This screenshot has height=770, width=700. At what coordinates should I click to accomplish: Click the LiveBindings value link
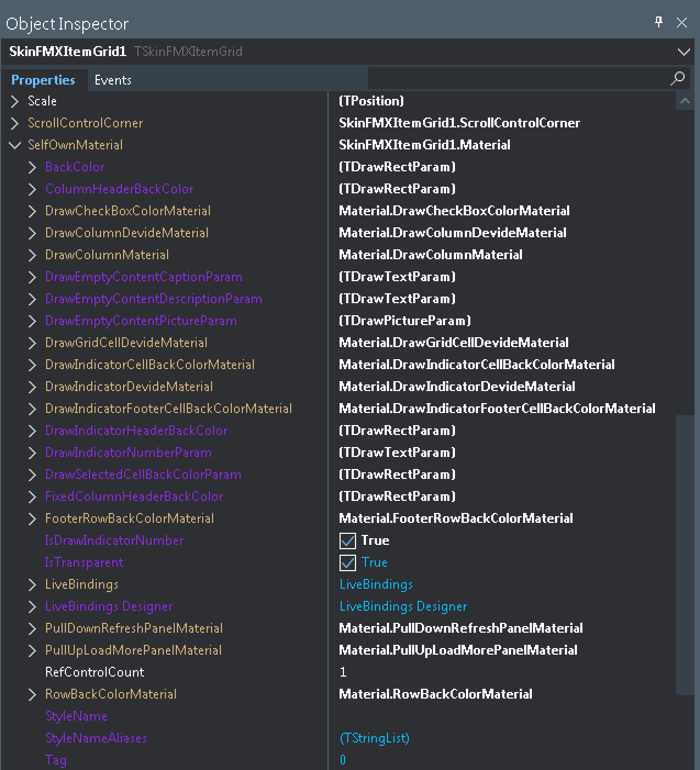coord(376,584)
